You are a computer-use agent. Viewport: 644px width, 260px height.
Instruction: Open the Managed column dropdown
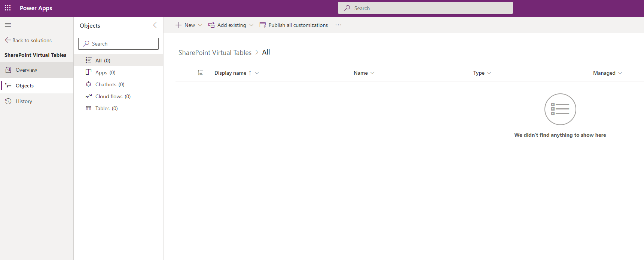pyautogui.click(x=620, y=73)
